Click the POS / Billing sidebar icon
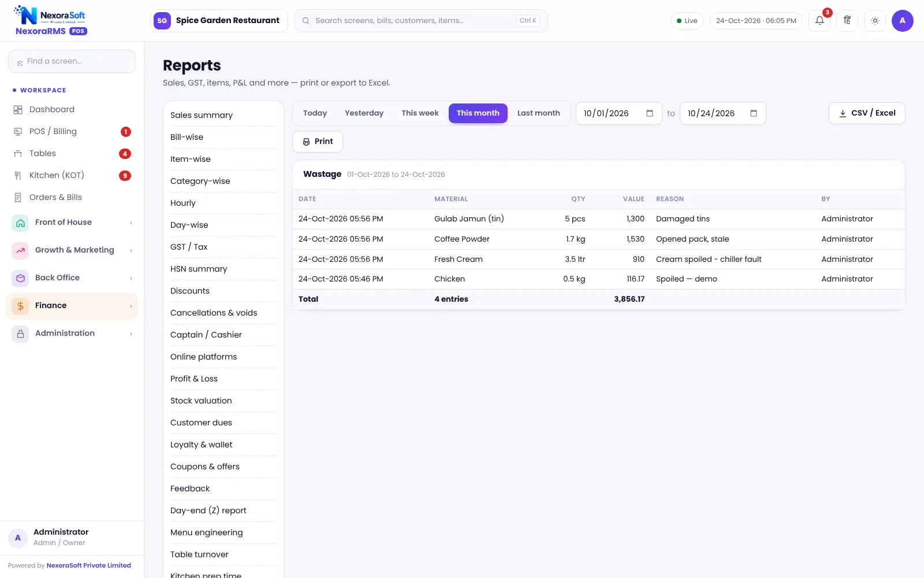Screen dimensions: 924x578 pos(18,132)
